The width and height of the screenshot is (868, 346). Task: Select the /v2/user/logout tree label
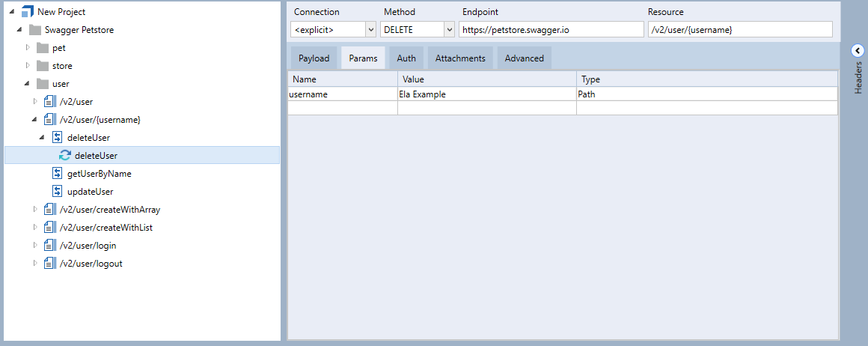91,264
